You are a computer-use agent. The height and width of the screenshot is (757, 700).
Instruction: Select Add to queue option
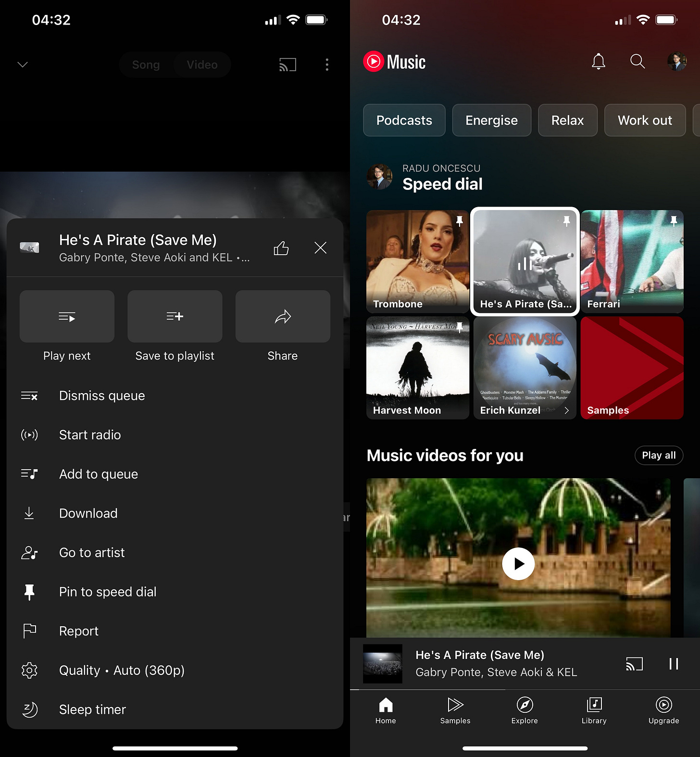[x=175, y=474]
